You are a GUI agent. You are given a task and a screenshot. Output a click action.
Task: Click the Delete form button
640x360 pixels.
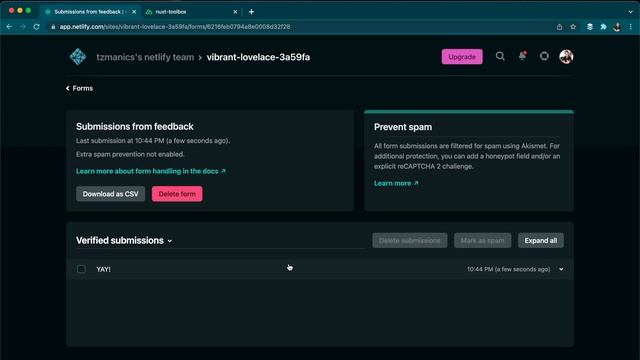[x=177, y=194]
